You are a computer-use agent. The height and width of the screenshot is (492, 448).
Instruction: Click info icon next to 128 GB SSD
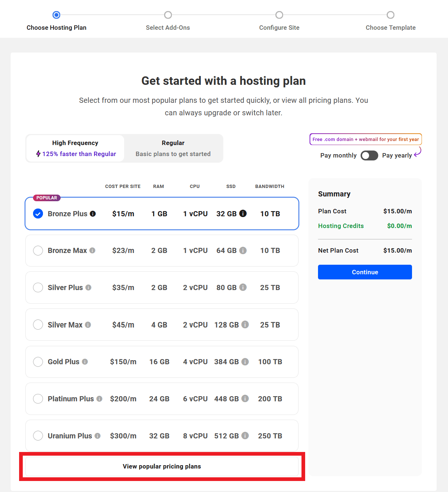pyautogui.click(x=245, y=325)
